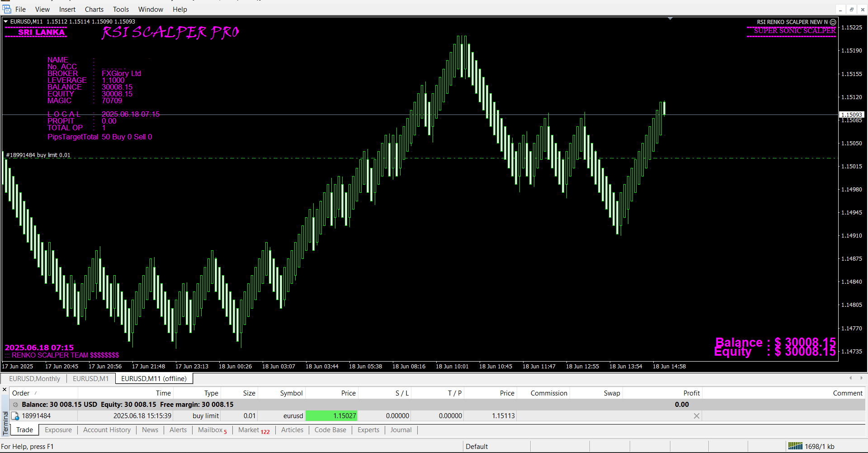Open the Tools menu
Screen dimensions: 868x453
pos(121,10)
